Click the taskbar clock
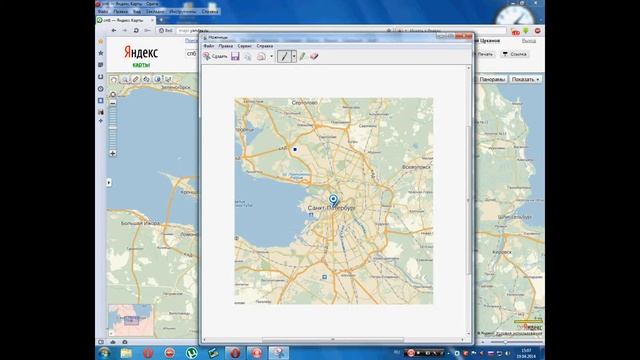Viewport: 640px width, 360px height. pos(526,353)
